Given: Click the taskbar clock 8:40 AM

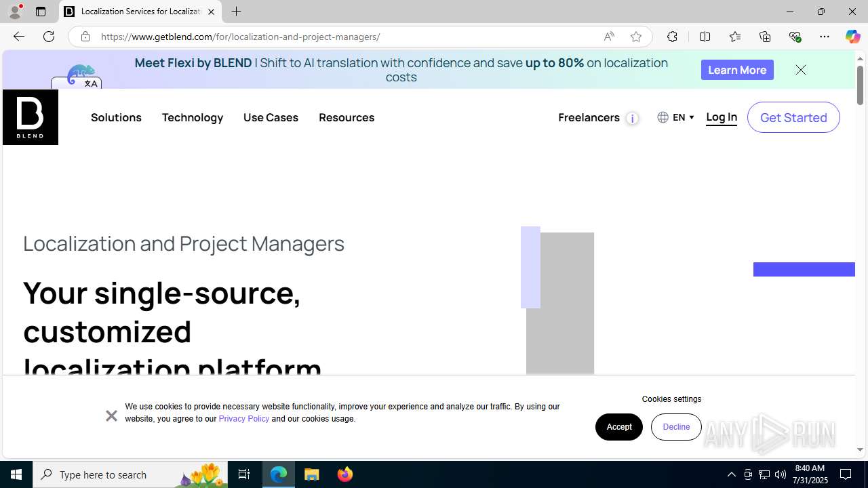Looking at the screenshot, I should (811, 474).
